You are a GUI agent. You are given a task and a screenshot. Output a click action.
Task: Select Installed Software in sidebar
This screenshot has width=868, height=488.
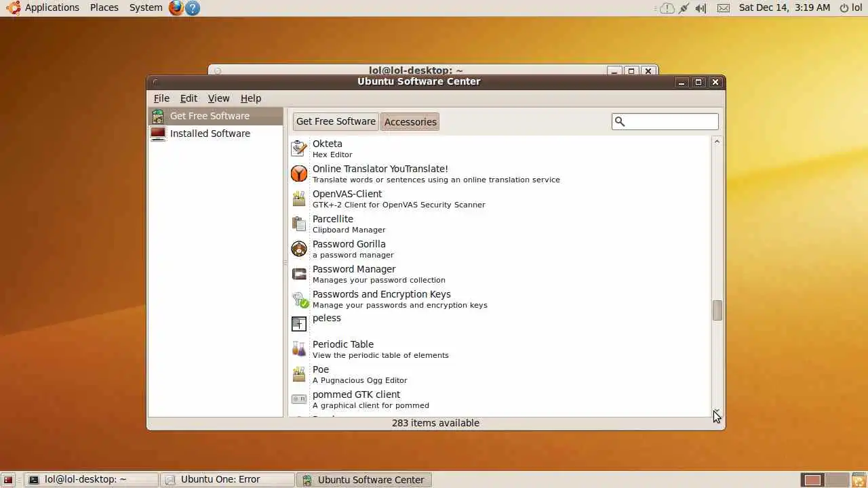click(x=216, y=134)
